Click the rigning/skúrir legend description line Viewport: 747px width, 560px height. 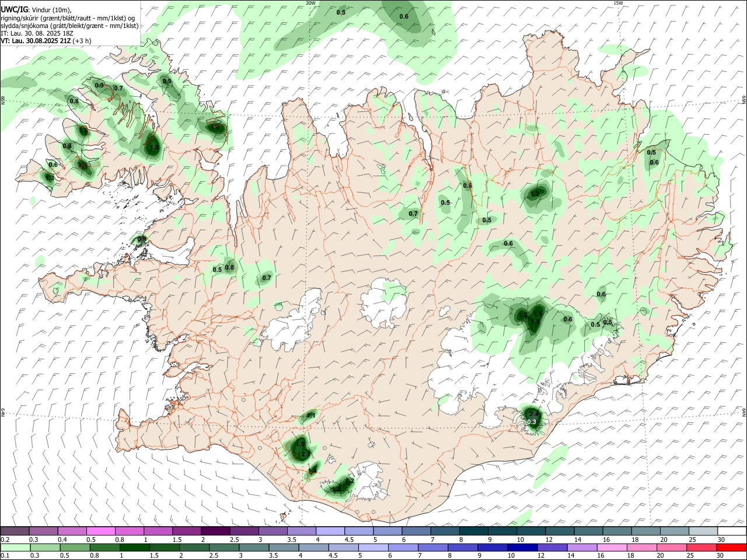67,18
